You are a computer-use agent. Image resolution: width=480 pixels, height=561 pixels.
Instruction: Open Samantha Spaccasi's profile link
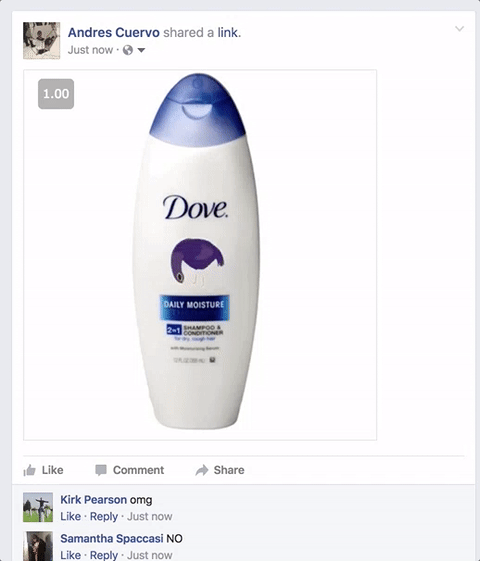[112, 538]
